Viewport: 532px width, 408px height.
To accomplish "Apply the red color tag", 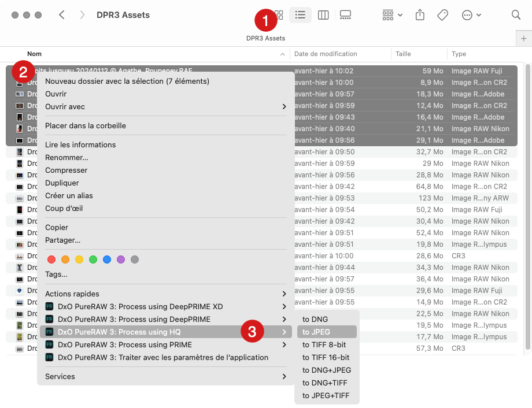I will (51, 259).
